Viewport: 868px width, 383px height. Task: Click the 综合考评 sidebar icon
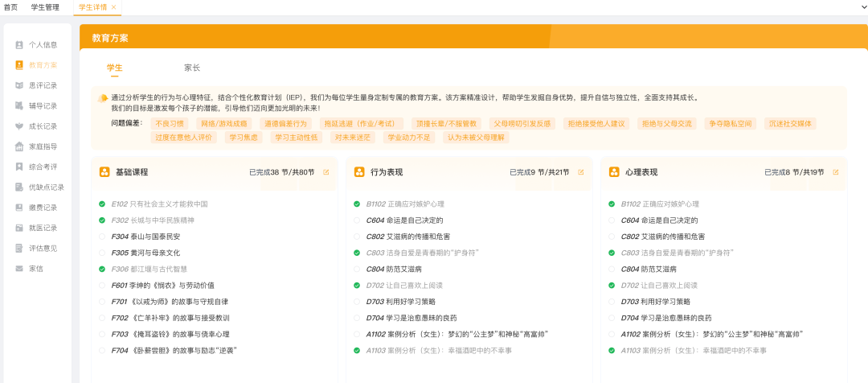pyautogui.click(x=19, y=167)
